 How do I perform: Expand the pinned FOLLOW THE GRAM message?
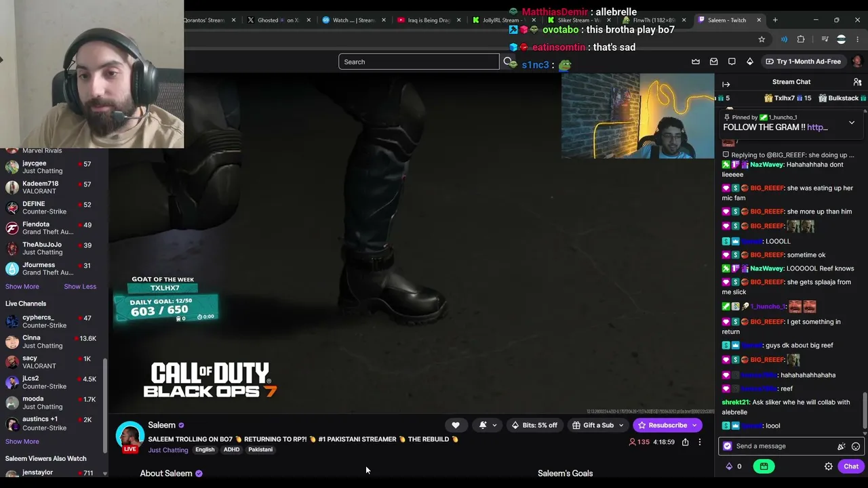coord(852,123)
